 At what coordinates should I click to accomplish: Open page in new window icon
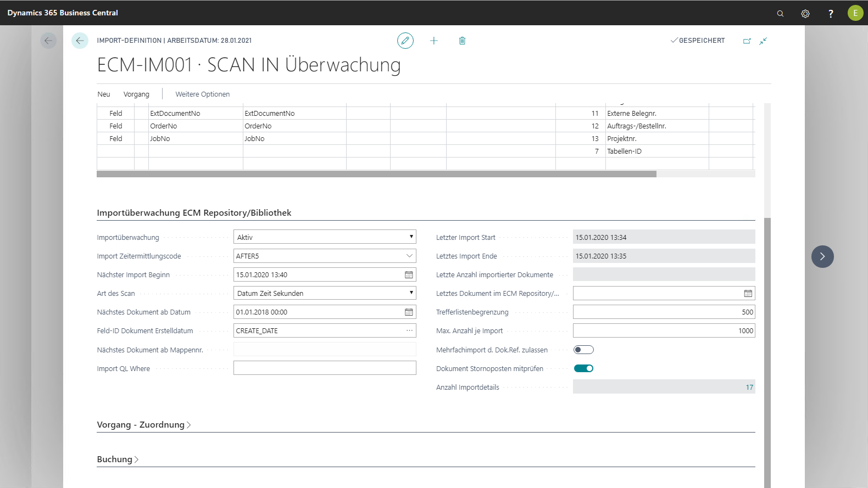click(x=747, y=41)
